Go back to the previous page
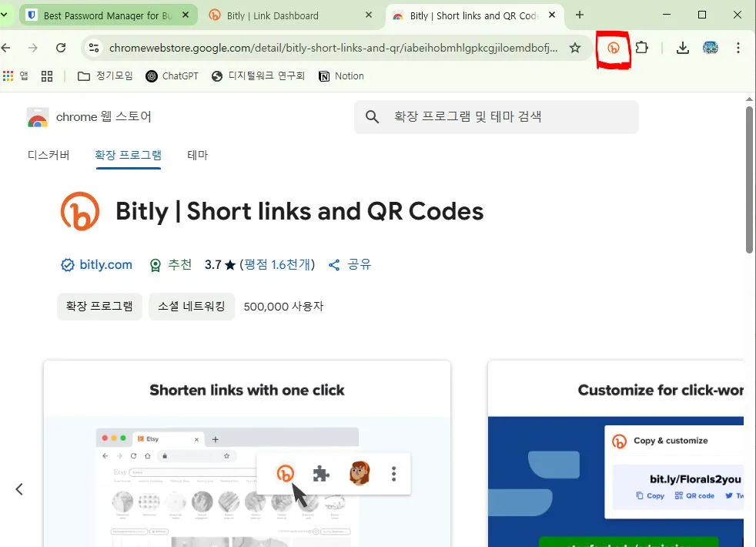The width and height of the screenshot is (756, 547). point(6,48)
